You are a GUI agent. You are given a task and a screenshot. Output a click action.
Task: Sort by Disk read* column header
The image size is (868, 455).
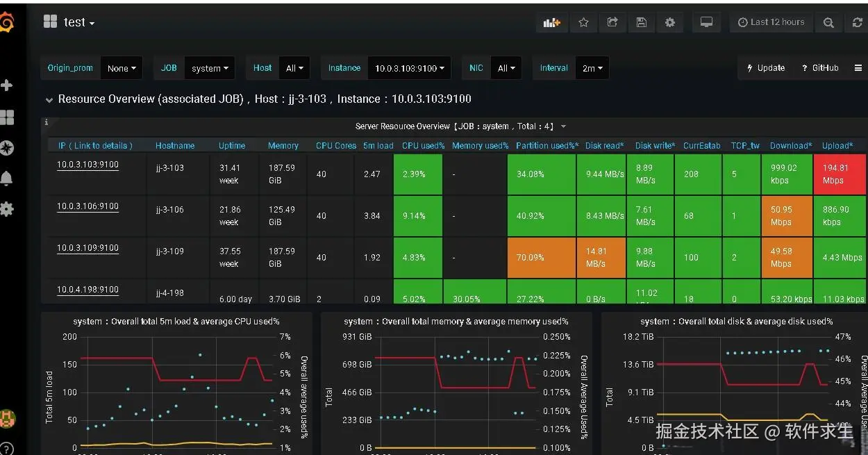point(605,146)
